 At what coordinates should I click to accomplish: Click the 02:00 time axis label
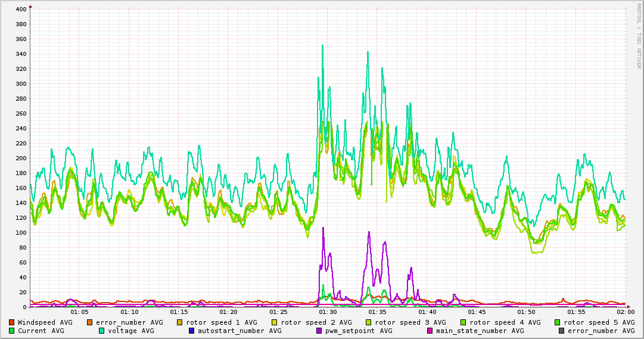[x=626, y=312]
